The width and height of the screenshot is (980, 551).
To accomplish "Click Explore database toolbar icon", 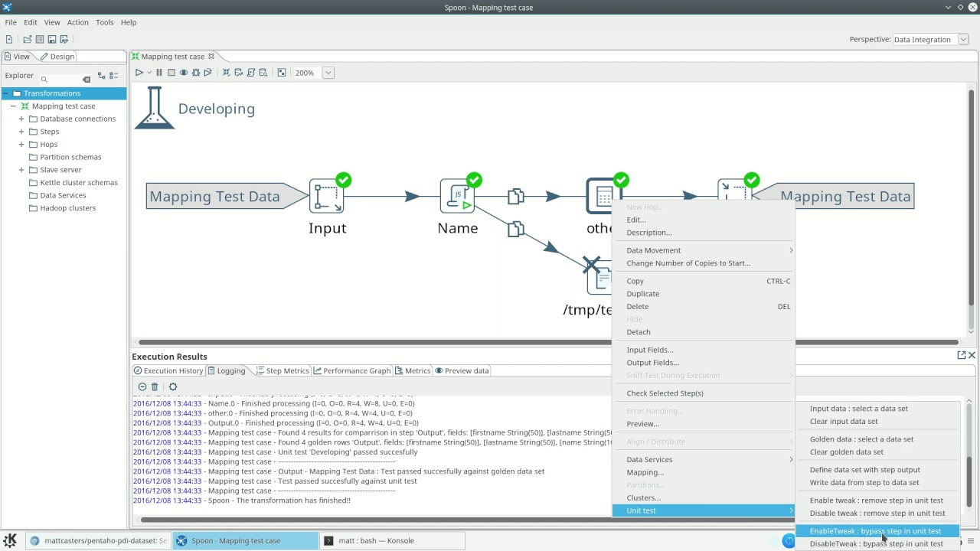I will (x=263, y=73).
